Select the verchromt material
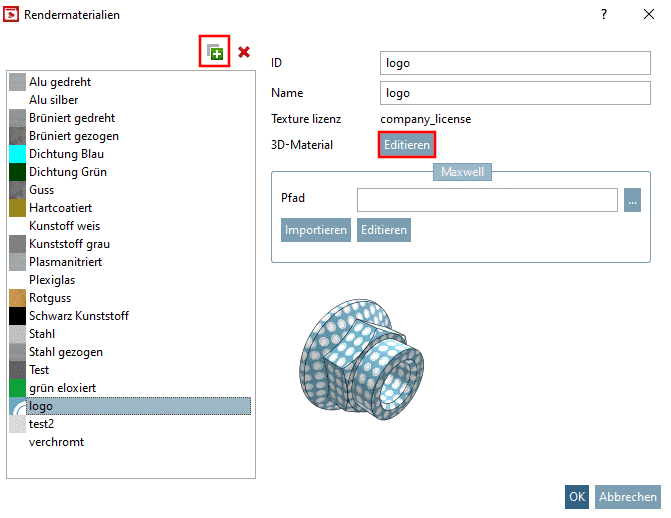The width and height of the screenshot is (671, 518). coord(56,442)
